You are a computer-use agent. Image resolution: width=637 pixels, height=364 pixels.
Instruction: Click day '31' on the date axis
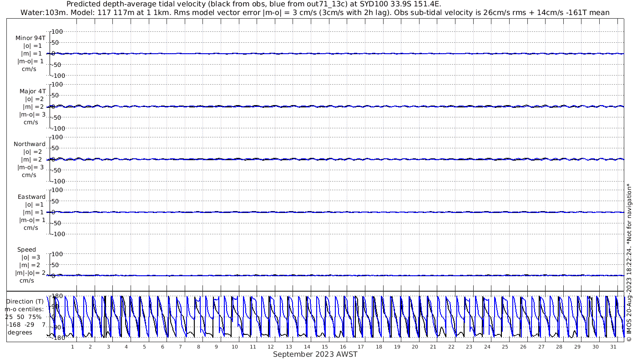(x=613, y=347)
